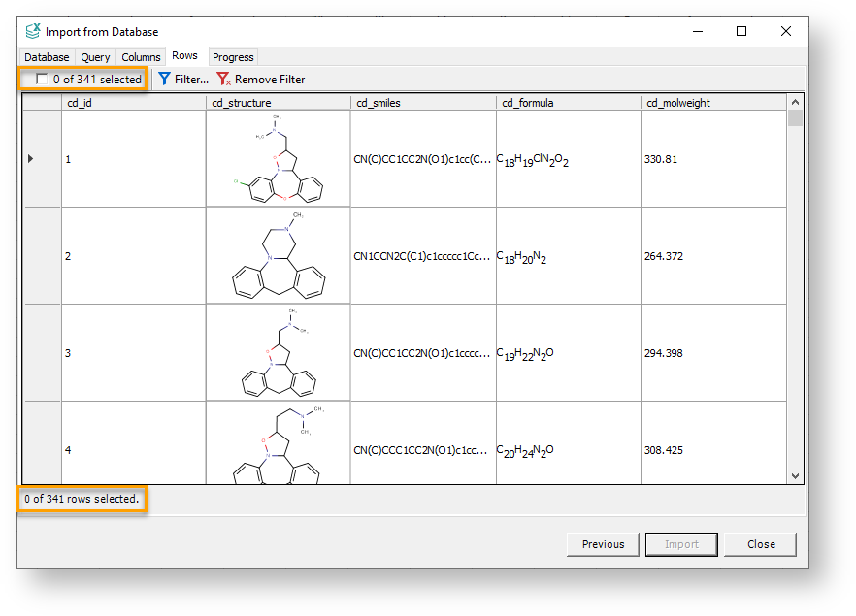Screen dimensions: 856x616
Task: Go to the Columns tab
Action: coord(141,57)
